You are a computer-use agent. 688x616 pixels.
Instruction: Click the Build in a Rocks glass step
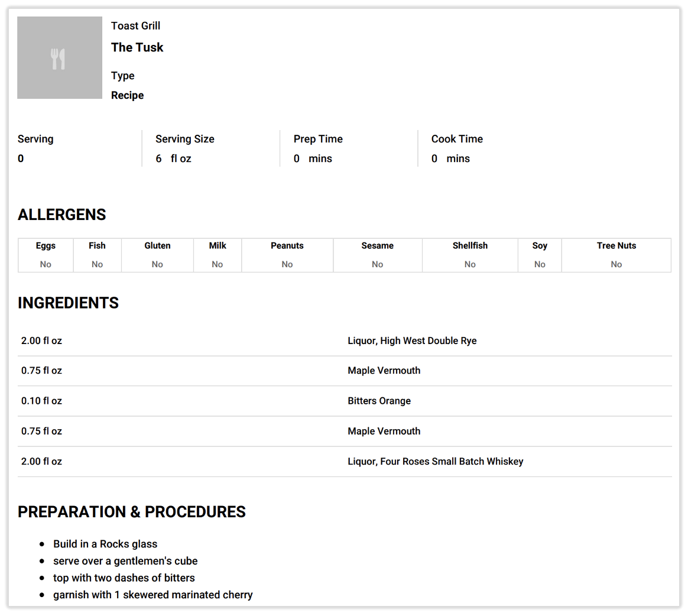click(105, 544)
